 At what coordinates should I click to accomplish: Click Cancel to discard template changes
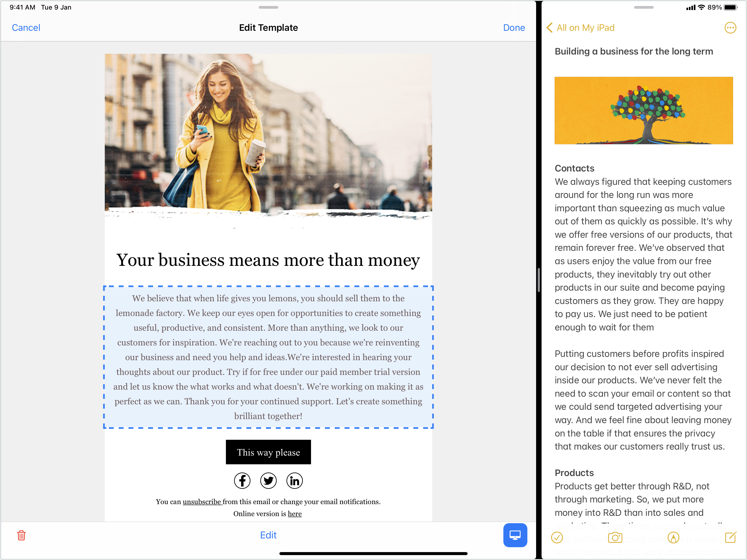click(26, 28)
